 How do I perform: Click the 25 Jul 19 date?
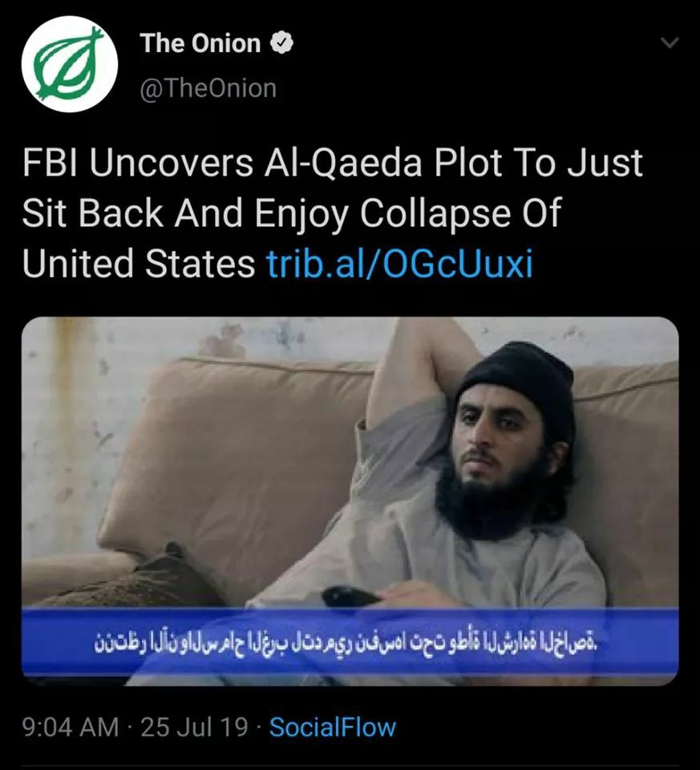[x=194, y=727]
